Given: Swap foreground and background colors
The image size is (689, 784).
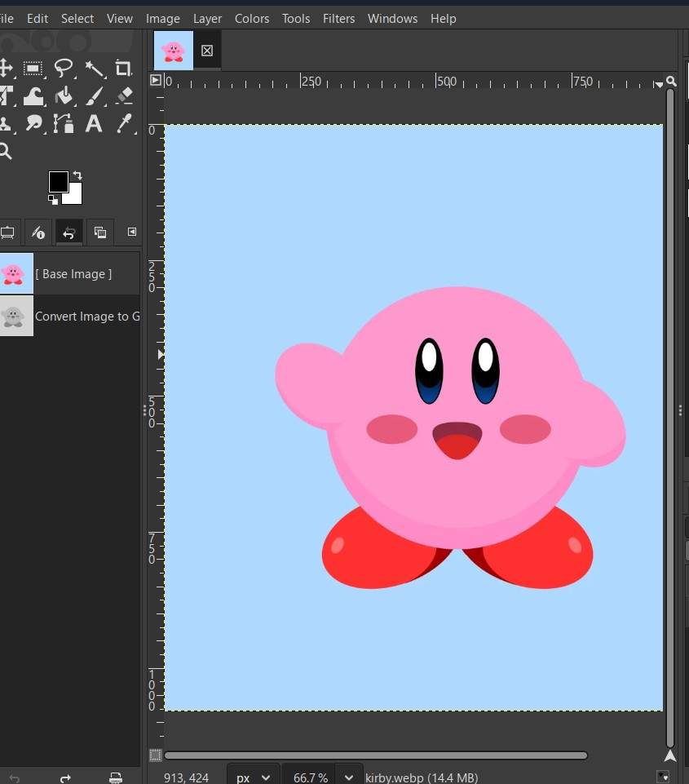Looking at the screenshot, I should [77, 175].
